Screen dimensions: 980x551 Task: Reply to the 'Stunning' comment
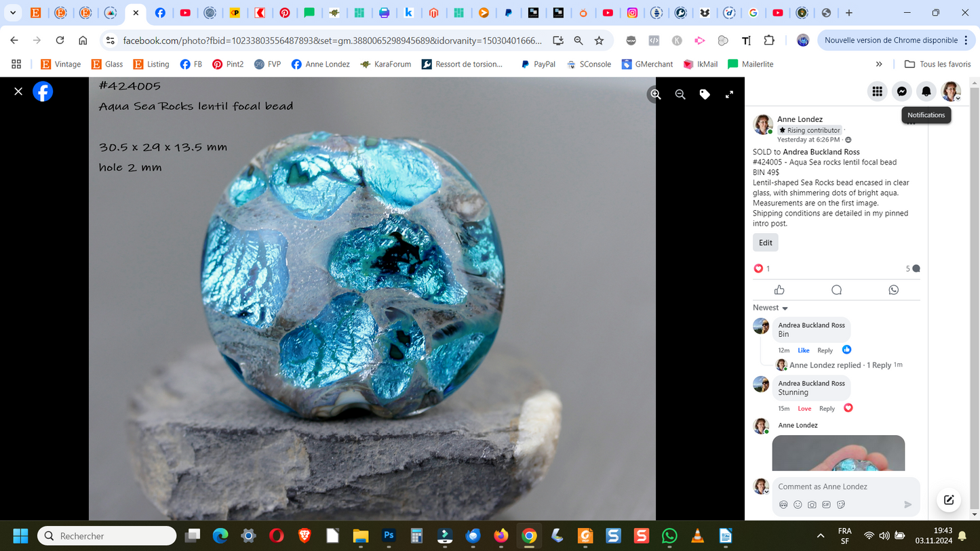[827, 409]
